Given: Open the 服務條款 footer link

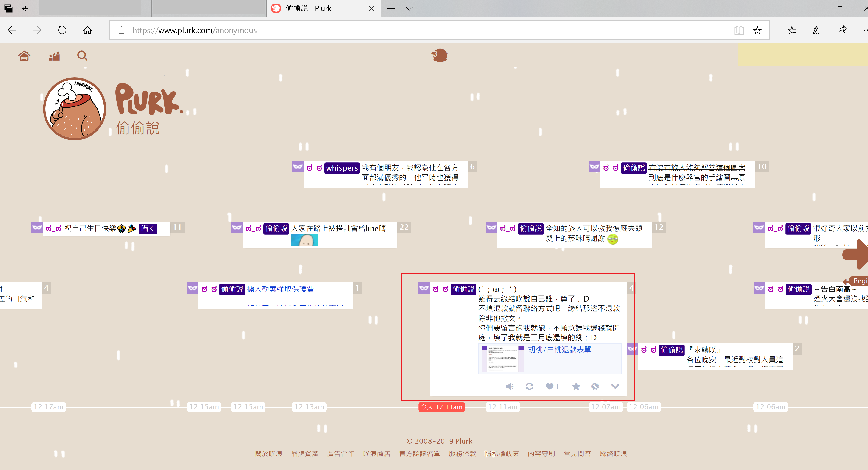Looking at the screenshot, I should [x=462, y=453].
